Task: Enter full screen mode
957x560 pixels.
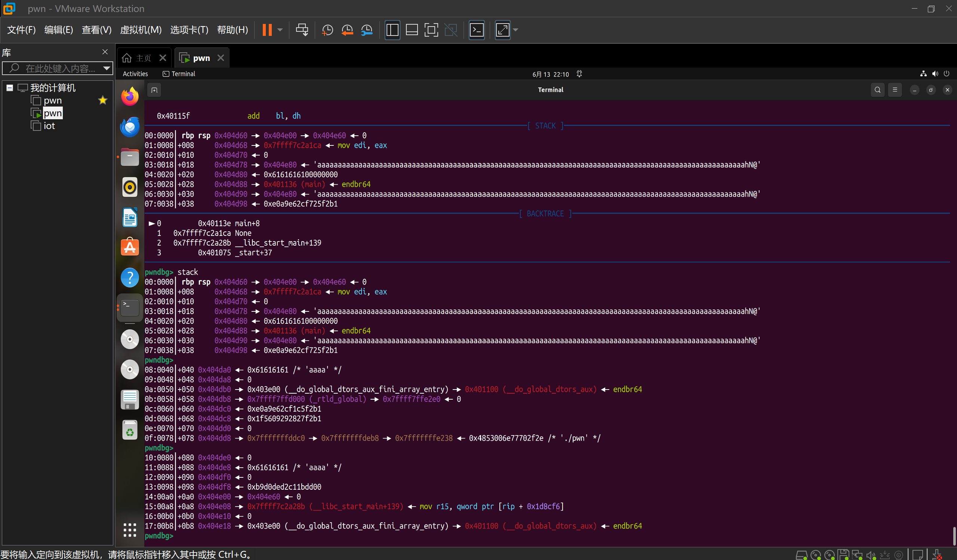Action: [431, 30]
